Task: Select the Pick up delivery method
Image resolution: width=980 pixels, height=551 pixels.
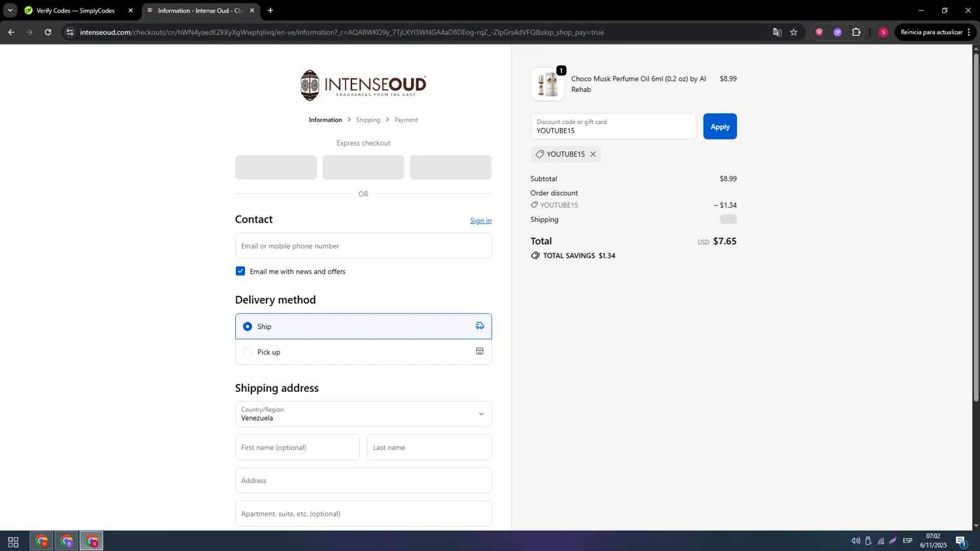Action: pyautogui.click(x=363, y=352)
